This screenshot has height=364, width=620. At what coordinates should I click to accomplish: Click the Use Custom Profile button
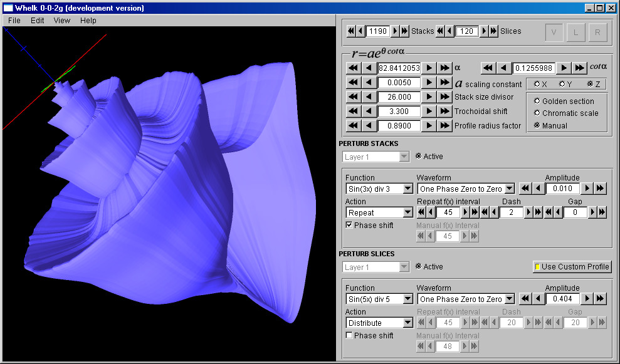[x=571, y=266]
